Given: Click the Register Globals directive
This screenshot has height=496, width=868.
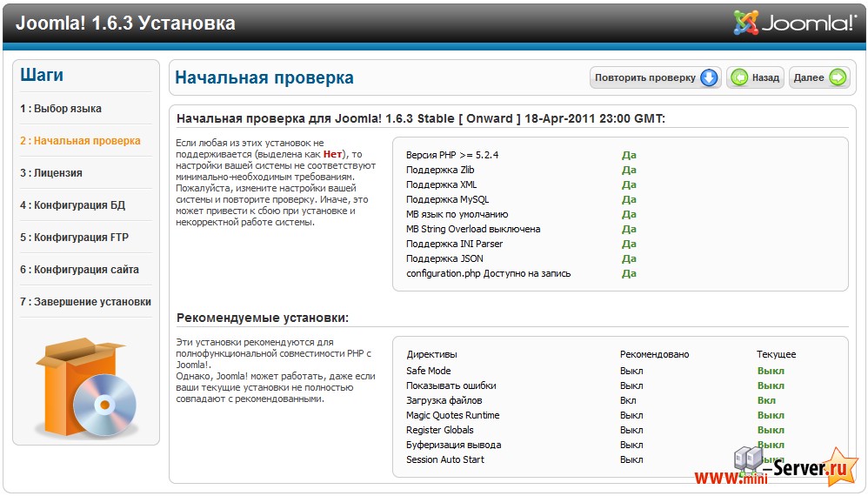Looking at the screenshot, I should (439, 430).
